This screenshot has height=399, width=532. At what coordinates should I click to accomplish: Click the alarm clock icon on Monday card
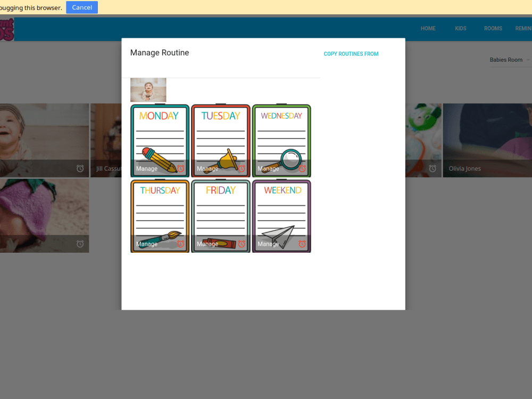180,169
